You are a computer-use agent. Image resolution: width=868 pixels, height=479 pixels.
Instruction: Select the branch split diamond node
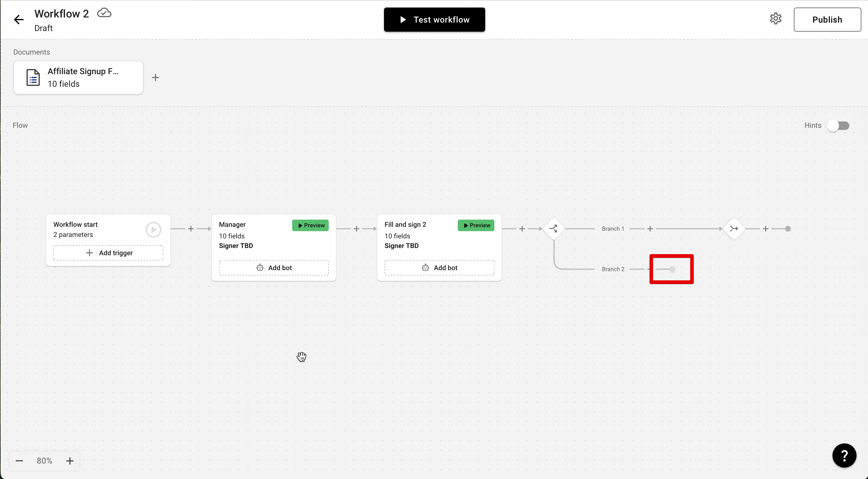pos(553,229)
